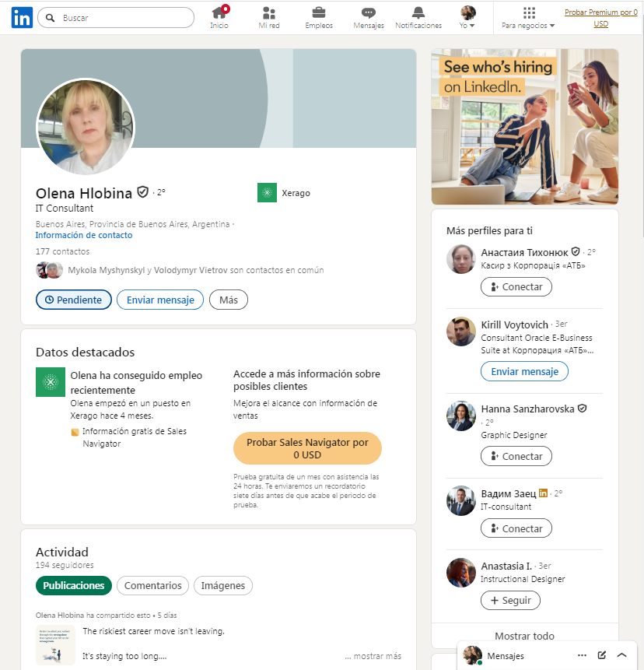
Task: Connect with Анастаия Тихонюк
Action: (x=516, y=286)
